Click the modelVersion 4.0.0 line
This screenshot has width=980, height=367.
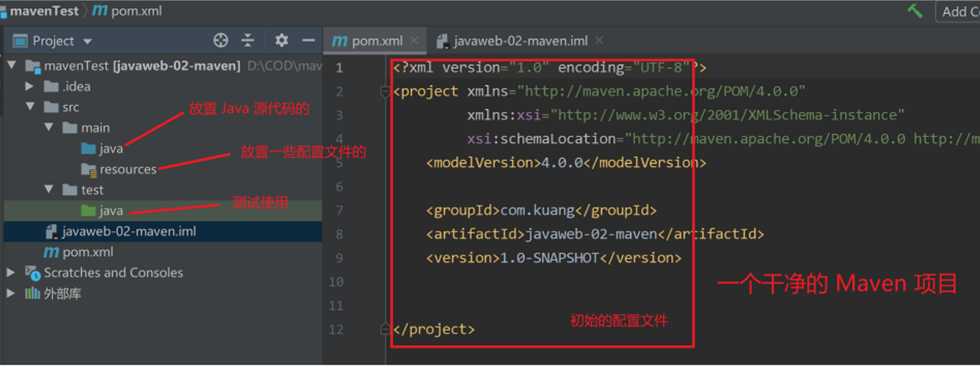566,162
